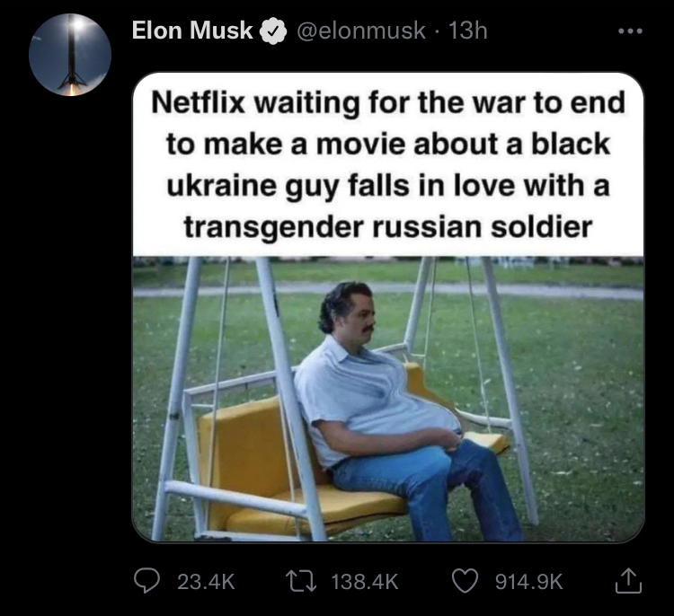Click the white swing frame on the left
The image size is (674, 616).
coord(176,398)
